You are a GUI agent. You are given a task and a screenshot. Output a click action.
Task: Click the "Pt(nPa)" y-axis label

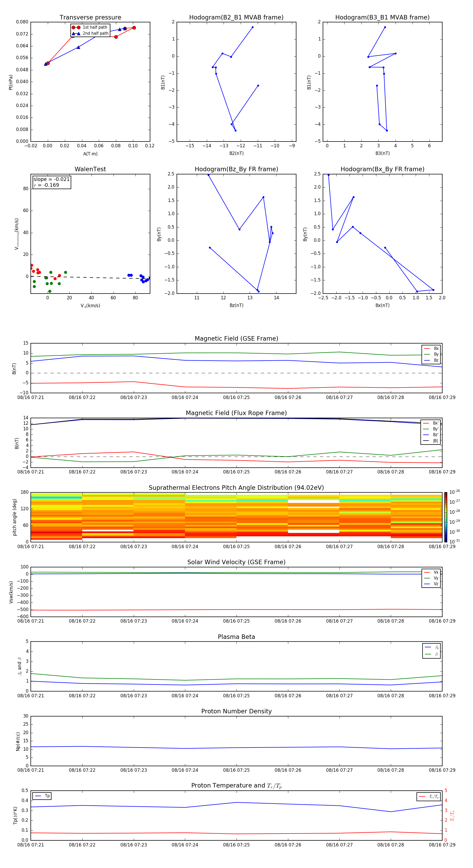click(11, 82)
